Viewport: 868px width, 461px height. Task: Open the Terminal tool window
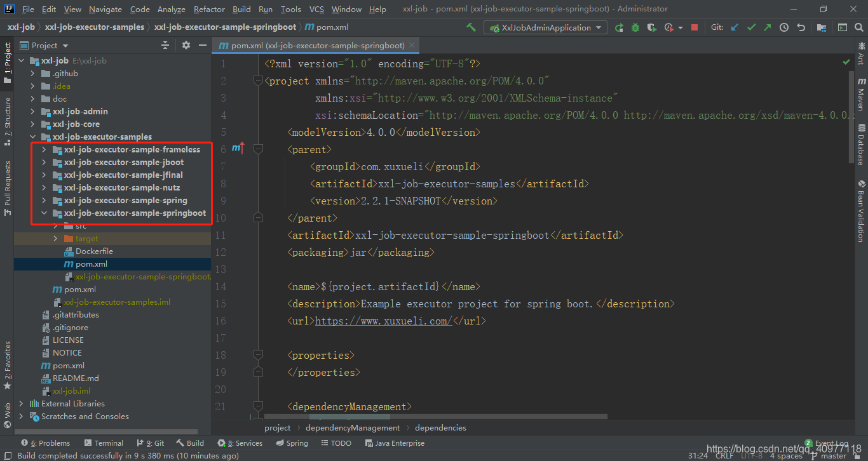pyautogui.click(x=104, y=443)
